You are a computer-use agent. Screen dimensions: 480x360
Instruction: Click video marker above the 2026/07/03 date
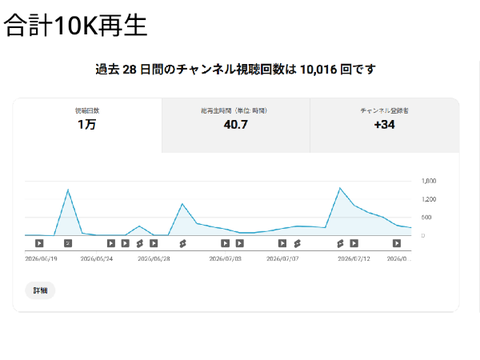225,243
